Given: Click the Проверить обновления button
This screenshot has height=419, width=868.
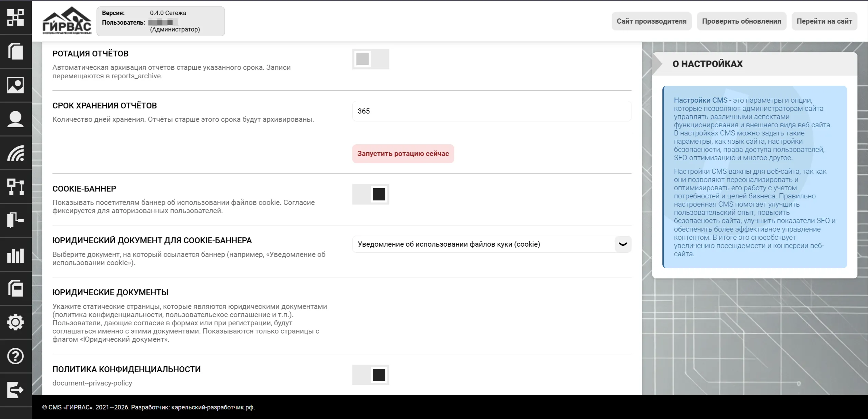Looking at the screenshot, I should [x=741, y=21].
